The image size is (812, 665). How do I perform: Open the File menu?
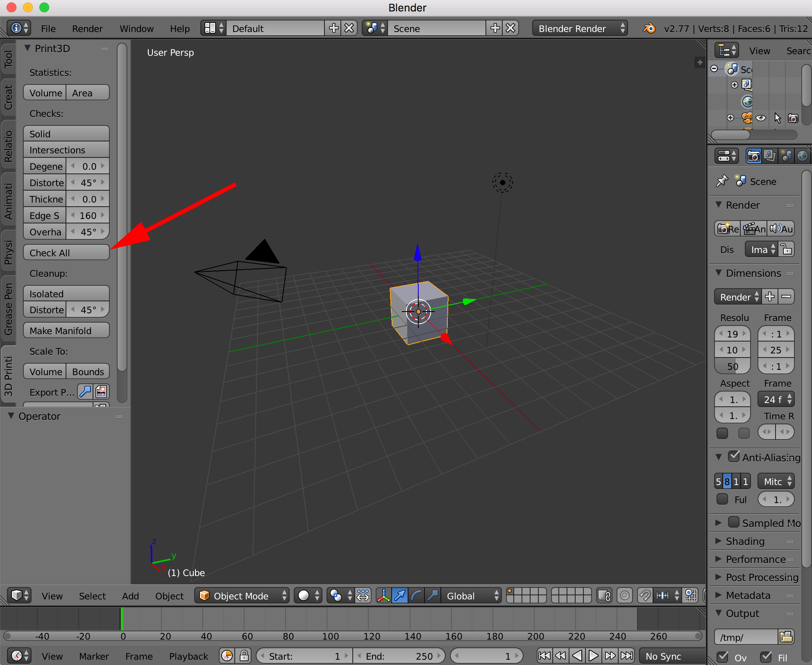pyautogui.click(x=48, y=28)
